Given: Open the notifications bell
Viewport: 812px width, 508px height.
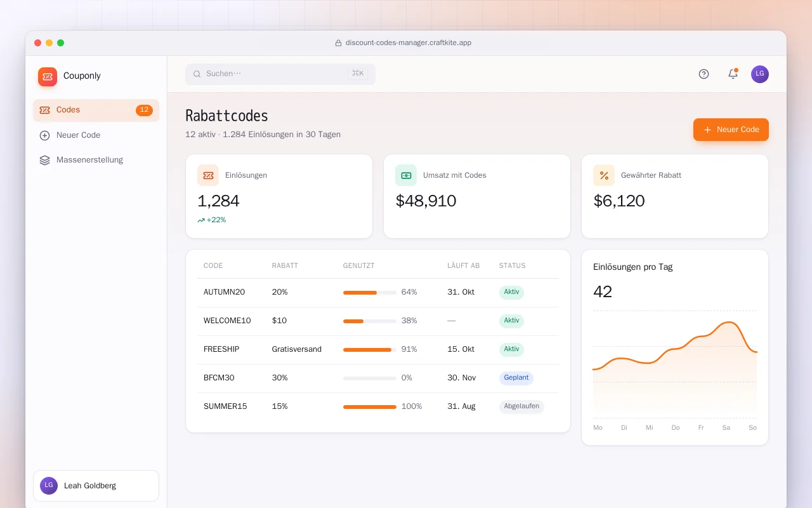Looking at the screenshot, I should 733,74.
